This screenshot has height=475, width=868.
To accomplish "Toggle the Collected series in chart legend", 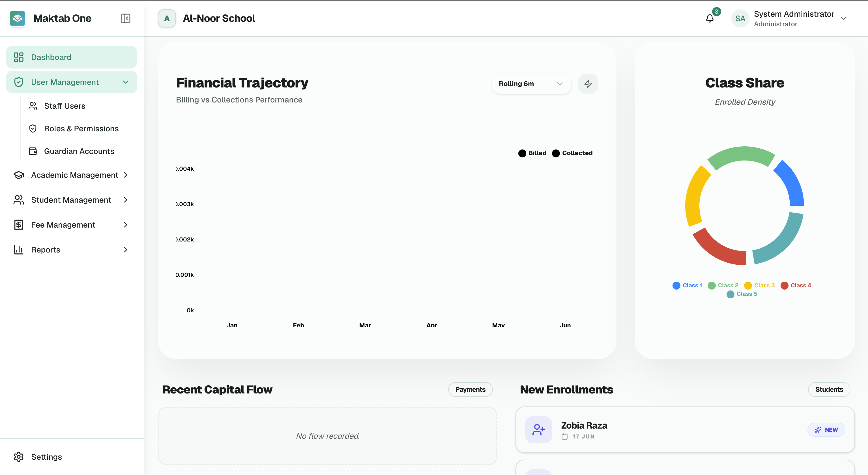I will 572,153.
